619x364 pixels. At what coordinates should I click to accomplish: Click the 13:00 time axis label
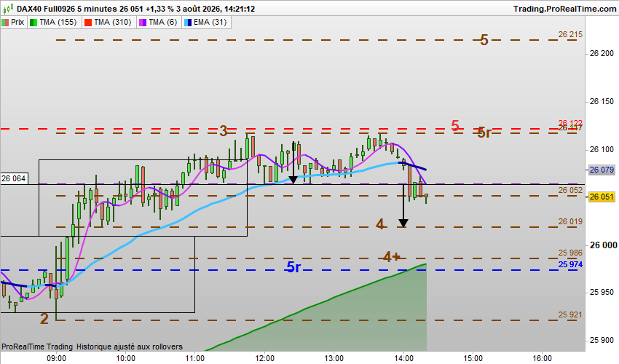pos(334,358)
